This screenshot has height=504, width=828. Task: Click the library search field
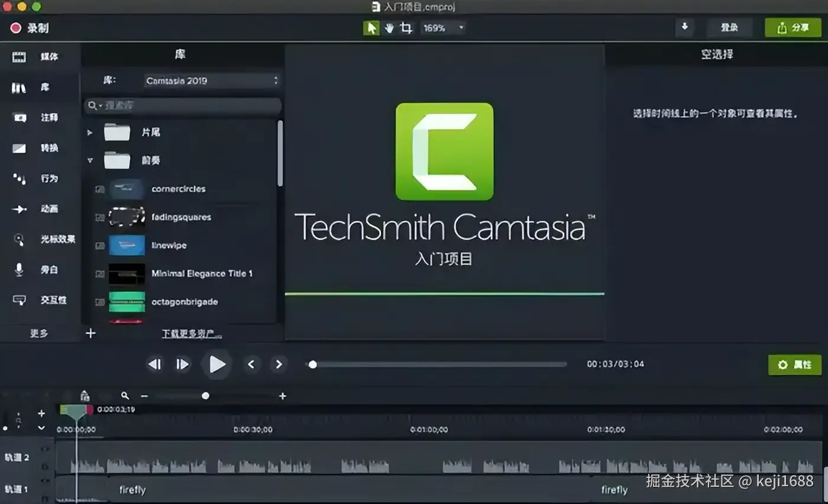click(182, 105)
